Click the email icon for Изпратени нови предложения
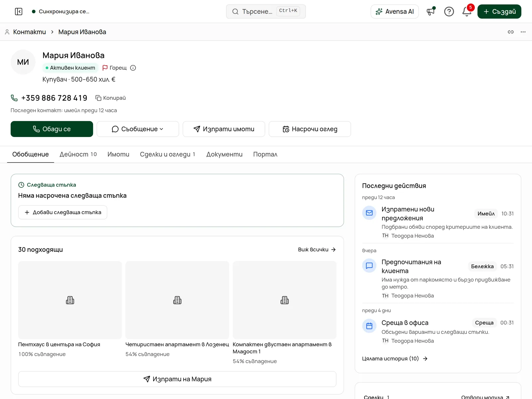Viewport: 532px width, 399px height. point(369,213)
